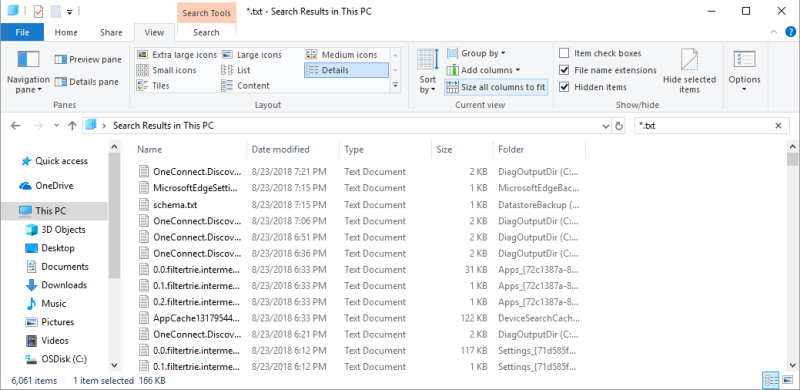The height and width of the screenshot is (390, 800).
Task: Switch layout to Extra large icons
Action: tap(177, 55)
